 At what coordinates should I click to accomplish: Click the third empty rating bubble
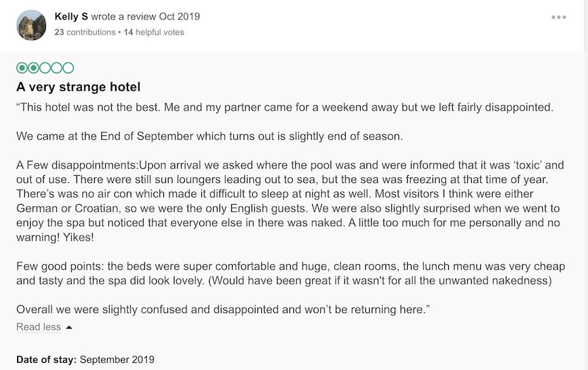(x=45, y=67)
